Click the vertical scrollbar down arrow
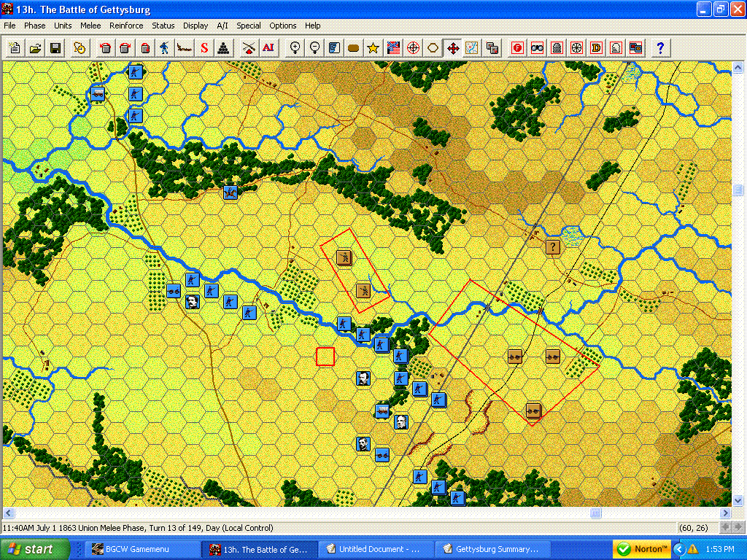The height and width of the screenshot is (560, 747). pyautogui.click(x=738, y=500)
